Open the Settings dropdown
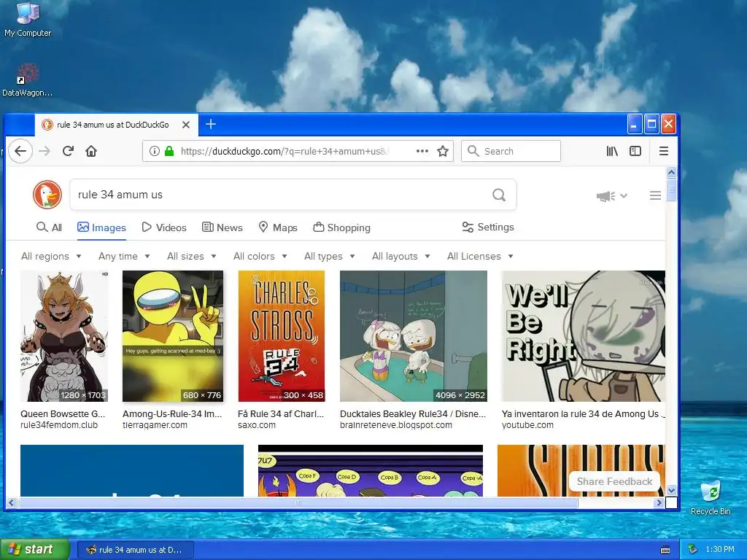The height and width of the screenshot is (560, 747). (x=488, y=227)
